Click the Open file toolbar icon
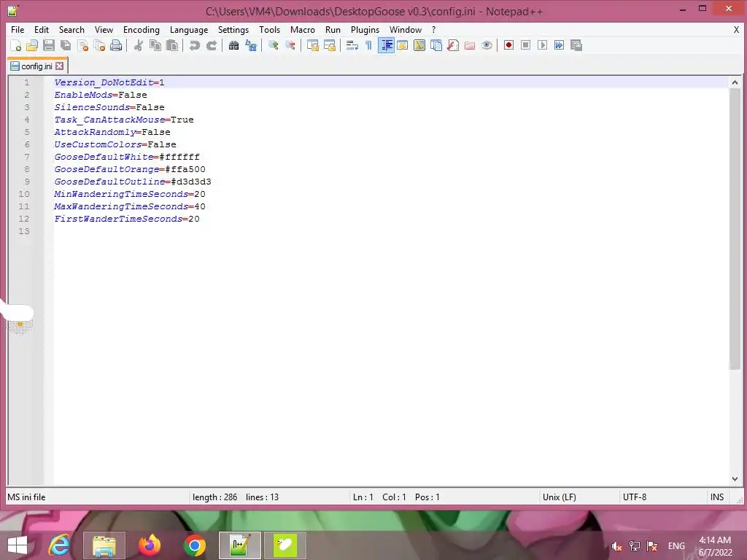The height and width of the screenshot is (560, 747). pos(32,45)
